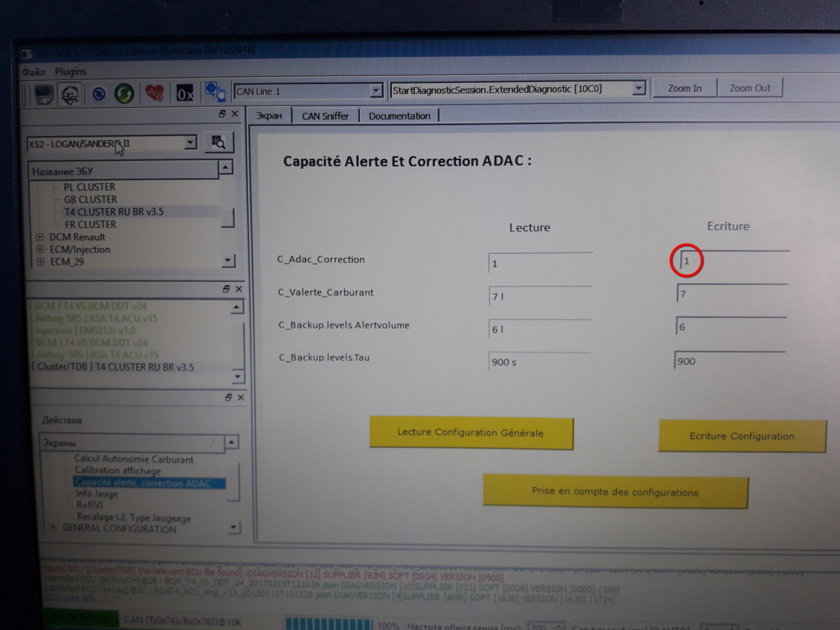Click ECU tree scroll down arrow
Viewport: 840px width, 630px height.
[227, 261]
